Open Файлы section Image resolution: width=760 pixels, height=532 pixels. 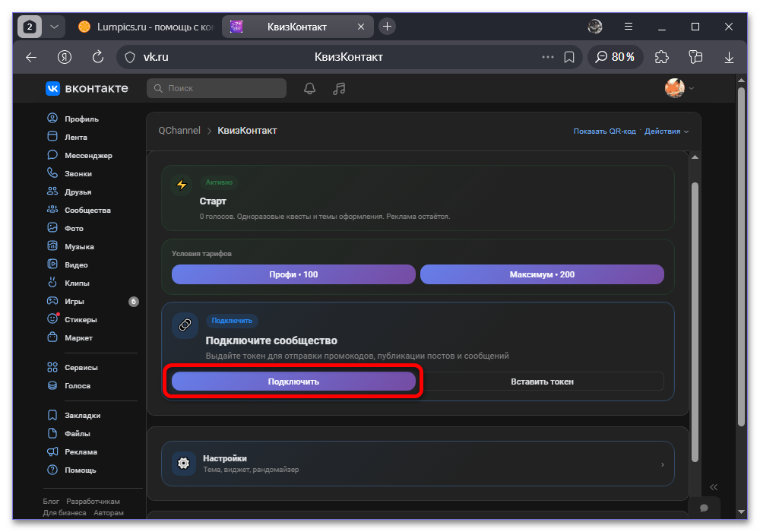(68, 434)
